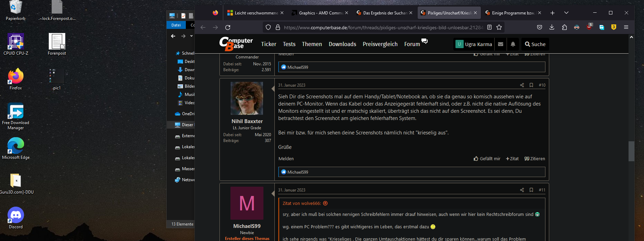The image size is (644, 241).
Task: Close the 'Pixliges/Unscharf/Kriesliges' tab
Action: (x=475, y=13)
